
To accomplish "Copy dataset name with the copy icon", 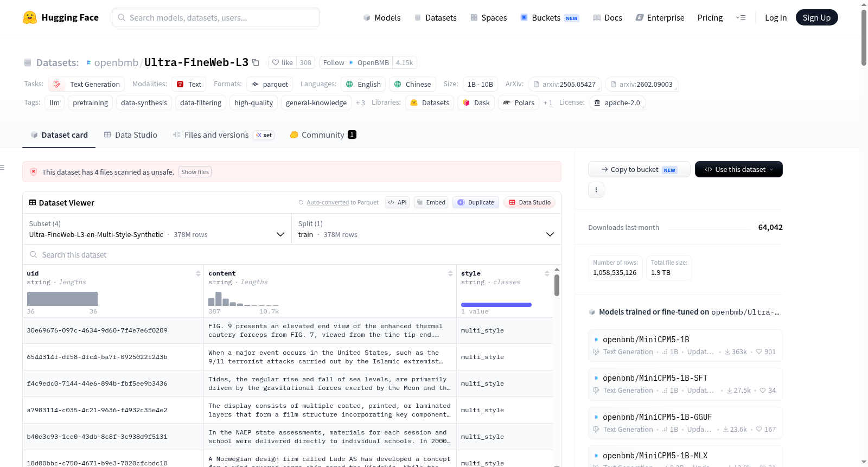I will [256, 62].
